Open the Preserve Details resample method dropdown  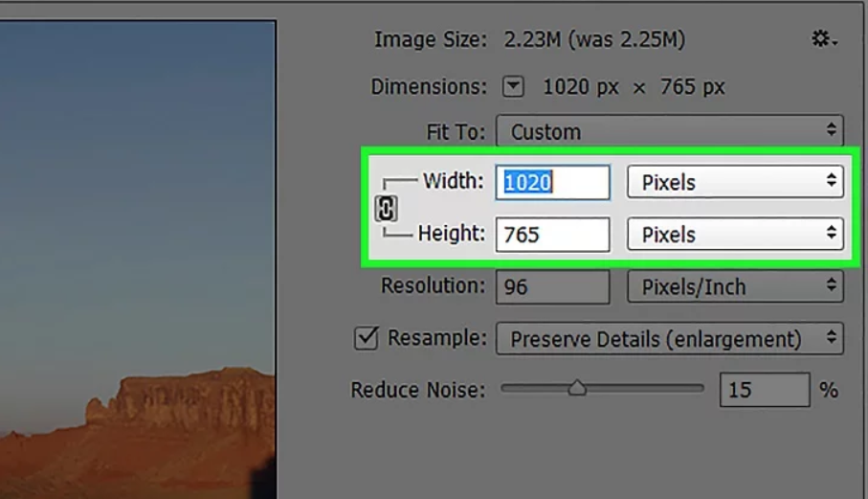point(669,339)
